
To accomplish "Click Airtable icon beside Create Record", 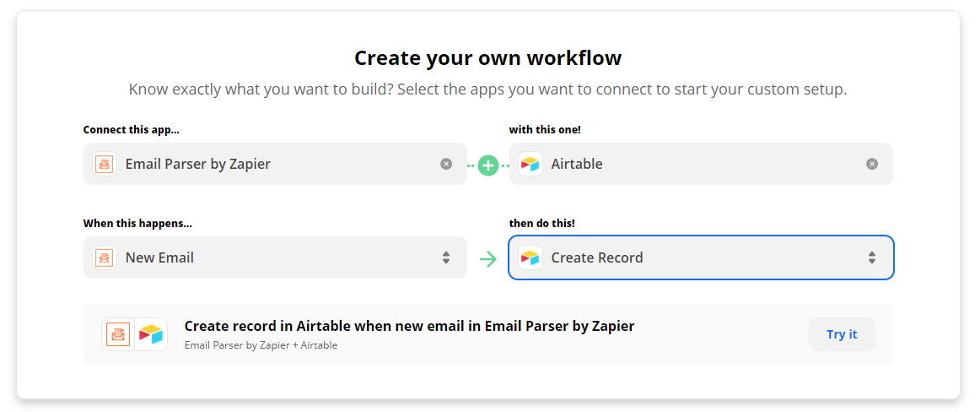I will (x=530, y=257).
